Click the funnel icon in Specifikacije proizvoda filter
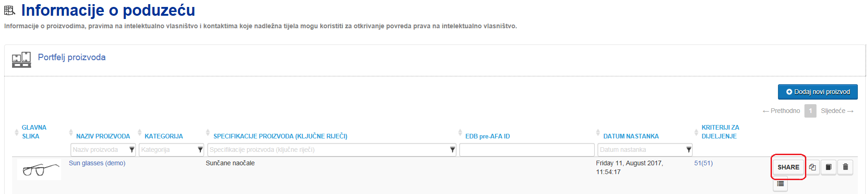Viewport: 868px width, 194px height. (x=452, y=150)
